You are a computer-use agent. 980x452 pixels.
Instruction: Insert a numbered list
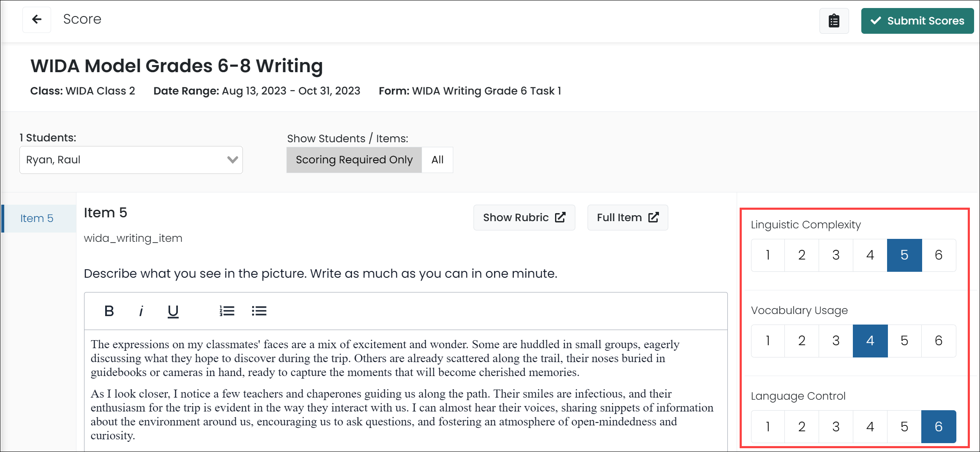click(227, 311)
